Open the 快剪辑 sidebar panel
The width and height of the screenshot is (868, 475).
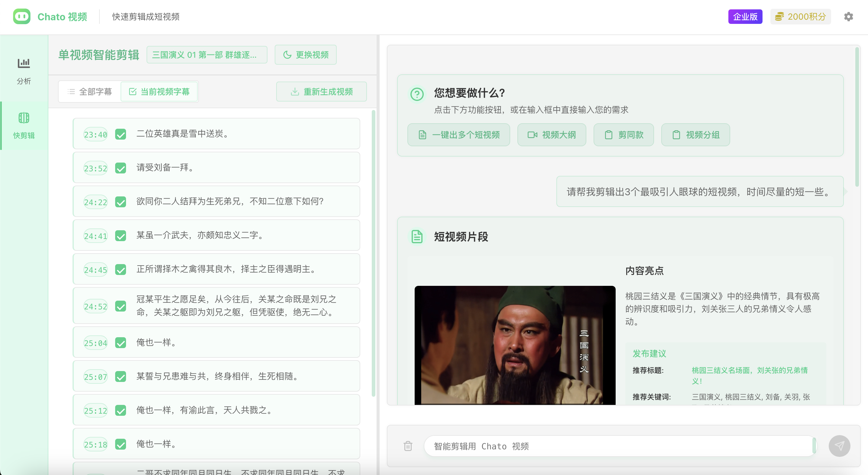(24, 126)
